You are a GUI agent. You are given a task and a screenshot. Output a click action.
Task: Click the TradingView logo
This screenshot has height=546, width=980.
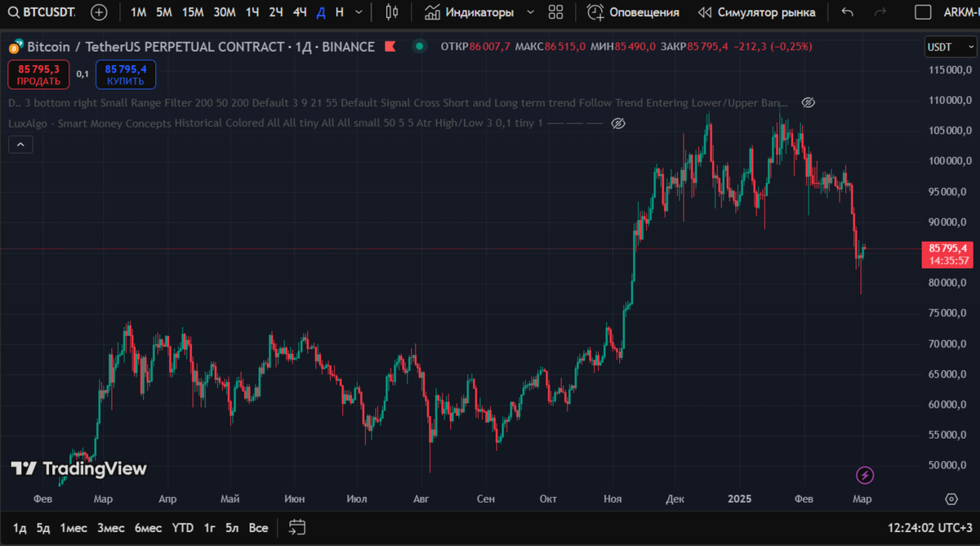pyautogui.click(x=78, y=468)
